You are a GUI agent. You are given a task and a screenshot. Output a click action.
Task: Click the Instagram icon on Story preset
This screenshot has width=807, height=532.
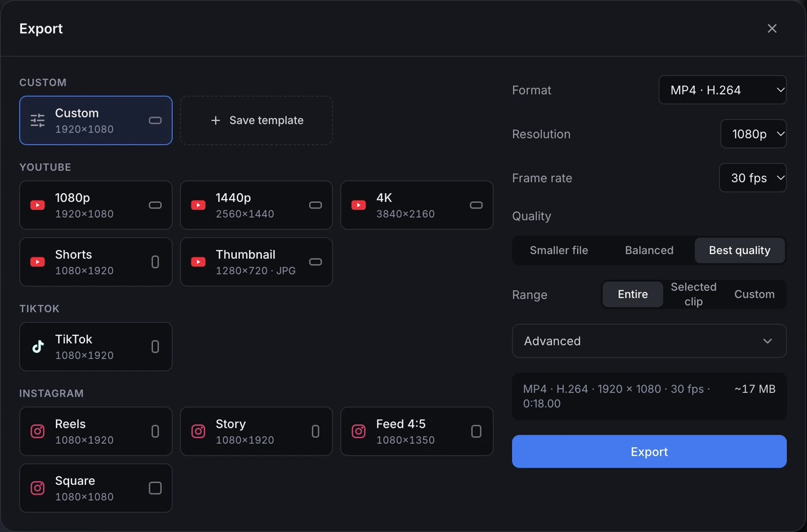click(198, 431)
